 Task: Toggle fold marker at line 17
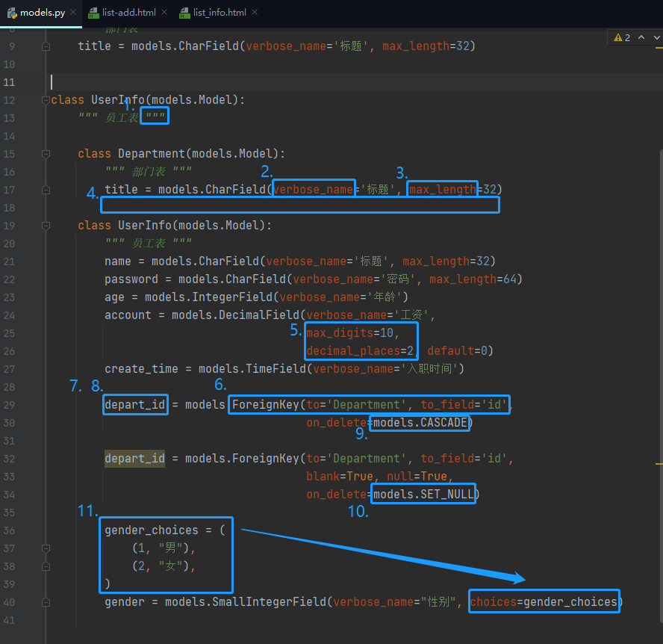(x=46, y=190)
